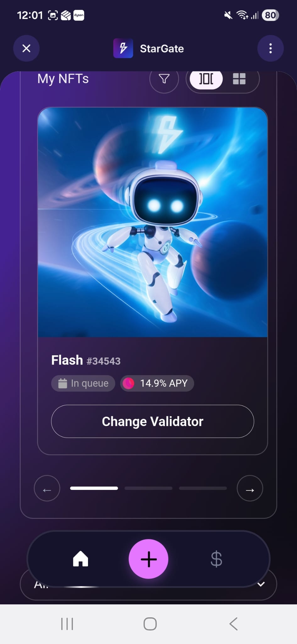This screenshot has height=644, width=297.
Task: Tap the 14.9% APY badge
Action: [157, 383]
